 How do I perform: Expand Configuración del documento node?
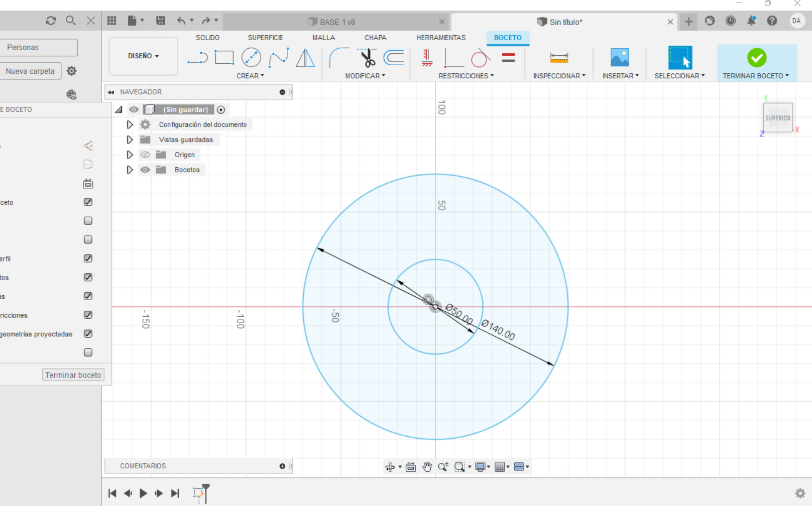tap(130, 124)
